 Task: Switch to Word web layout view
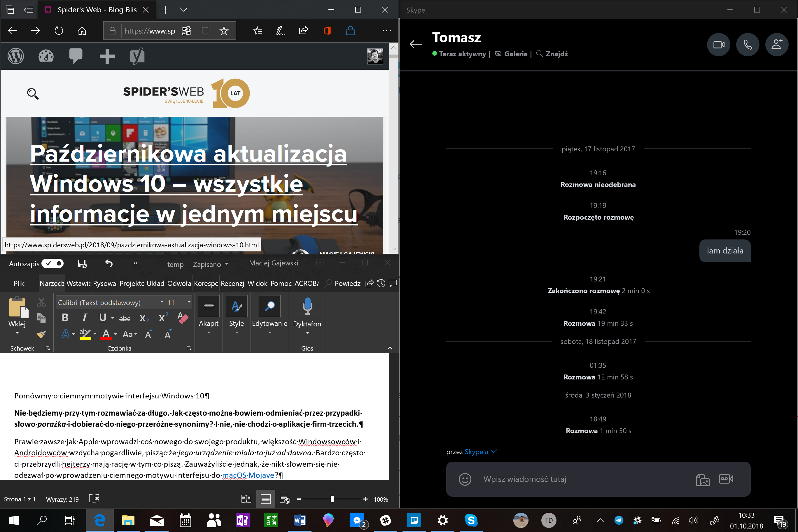[x=285, y=499]
